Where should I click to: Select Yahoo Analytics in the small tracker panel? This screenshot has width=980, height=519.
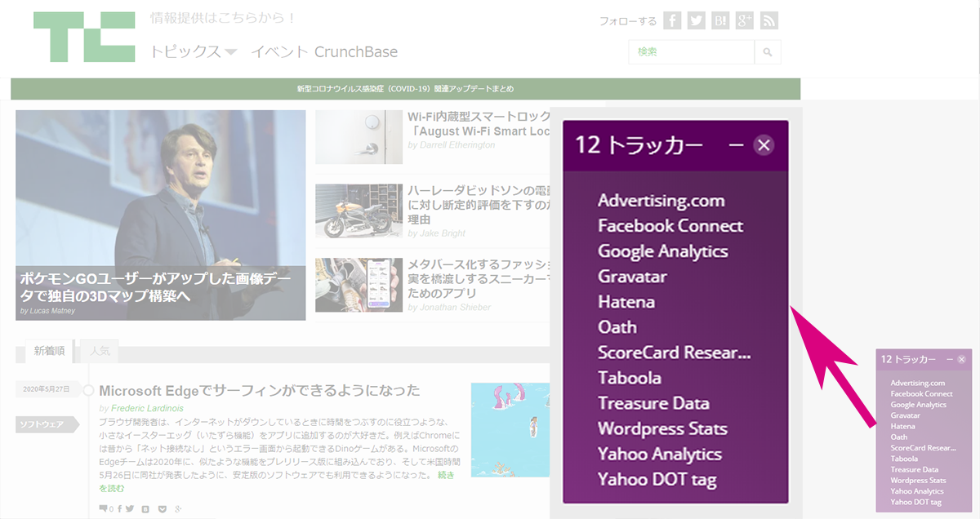(917, 491)
